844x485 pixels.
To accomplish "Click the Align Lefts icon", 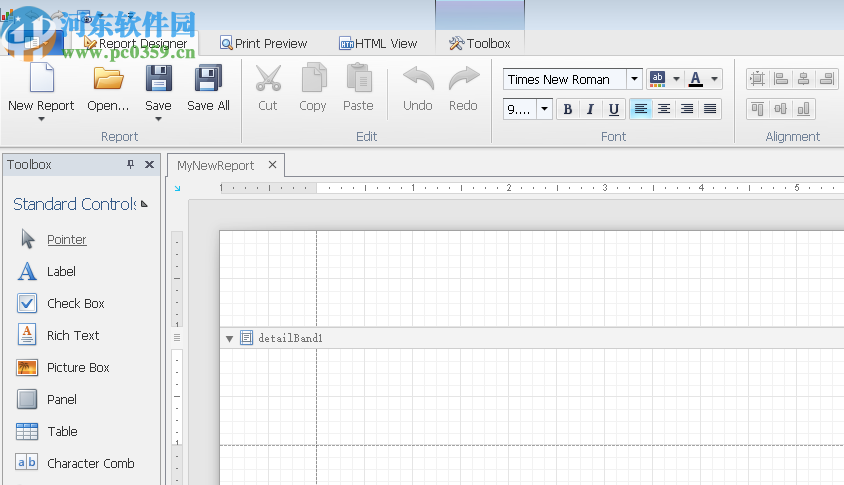I will tap(781, 79).
